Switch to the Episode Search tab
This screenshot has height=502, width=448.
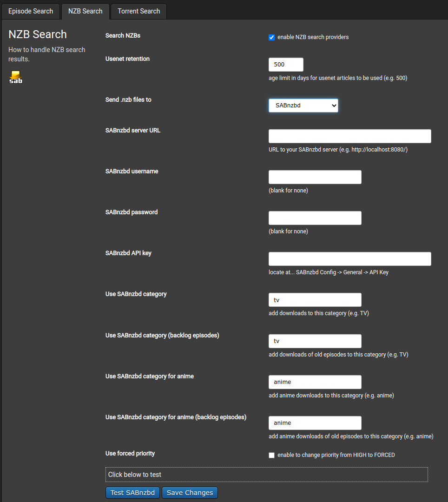(x=31, y=11)
